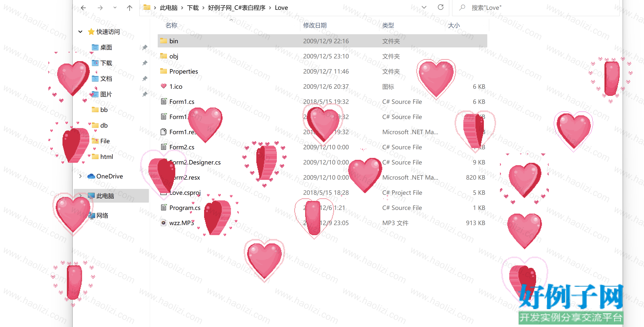The image size is (644, 327).
Task: Select the Love breadcrumb segment
Action: click(281, 8)
